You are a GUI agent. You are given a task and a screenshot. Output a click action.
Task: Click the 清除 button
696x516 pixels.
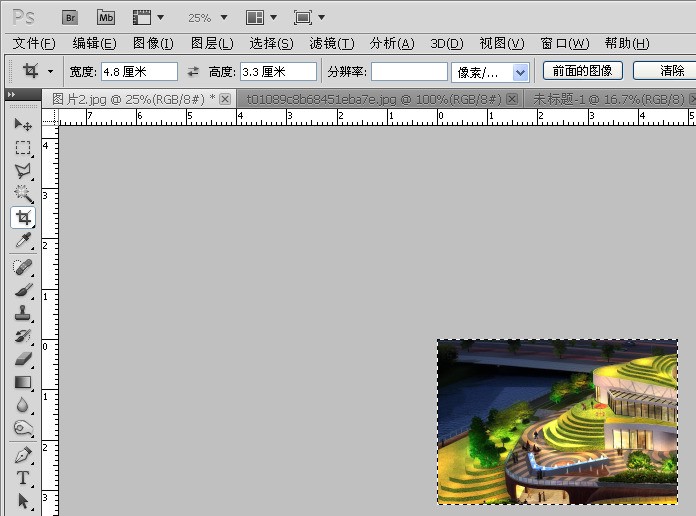coord(664,71)
